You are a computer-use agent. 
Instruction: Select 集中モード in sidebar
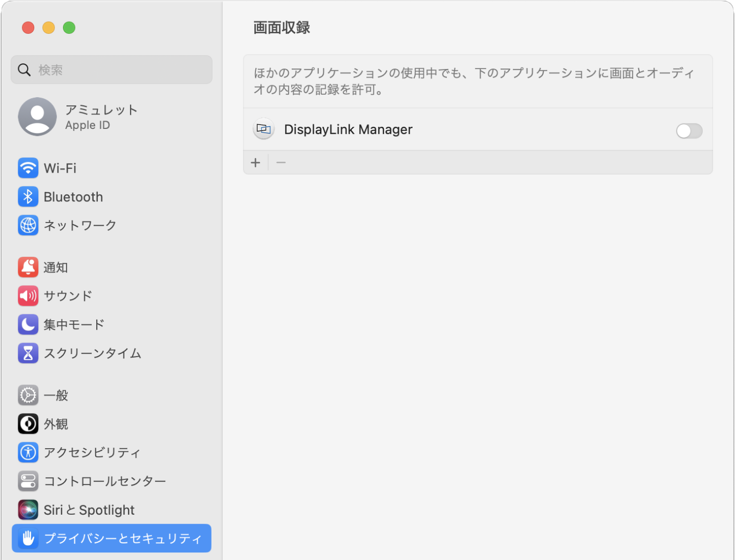(74, 324)
